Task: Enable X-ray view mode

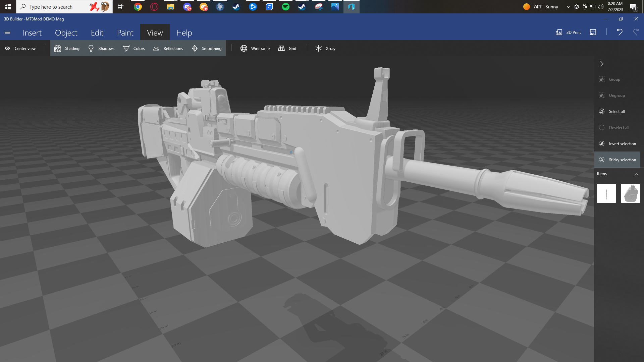Action: 325,49
